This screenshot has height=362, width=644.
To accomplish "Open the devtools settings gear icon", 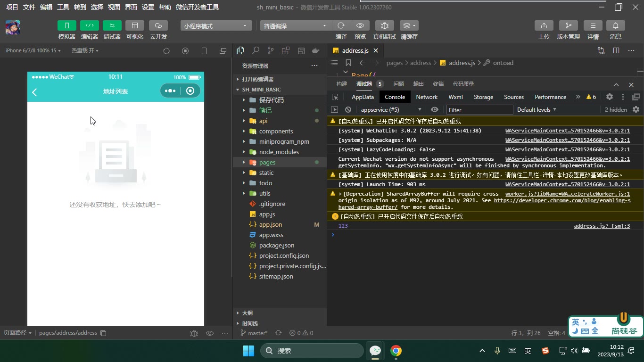I will [610, 97].
